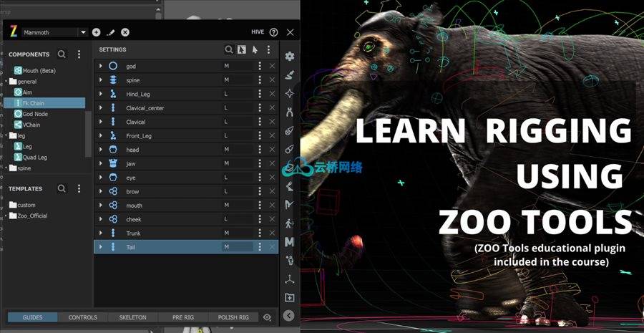Click the bold M sidebar icon
The width and height of the screenshot is (644, 333).
pyautogui.click(x=290, y=242)
